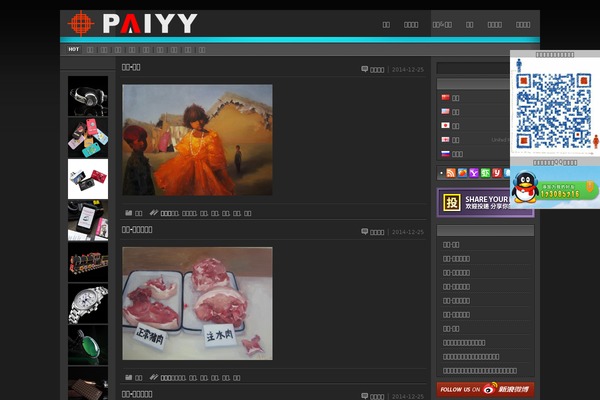Click the green share icon in the sidebar

(x=485, y=173)
